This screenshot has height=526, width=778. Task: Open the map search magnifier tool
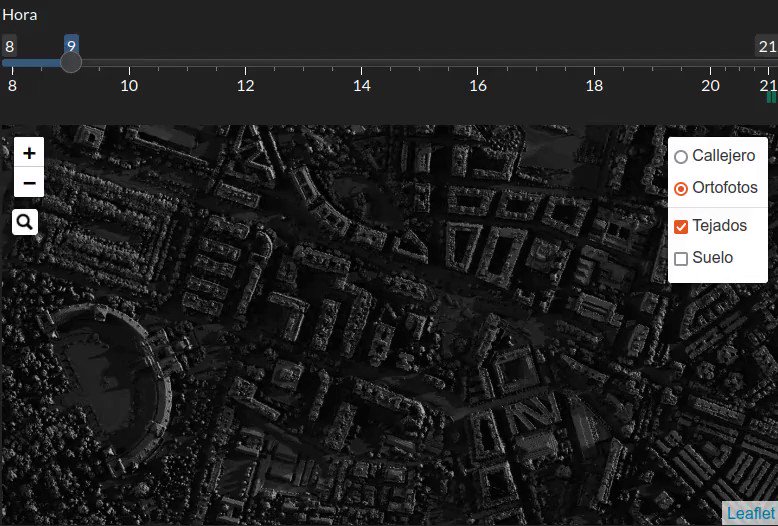pyautogui.click(x=25, y=222)
